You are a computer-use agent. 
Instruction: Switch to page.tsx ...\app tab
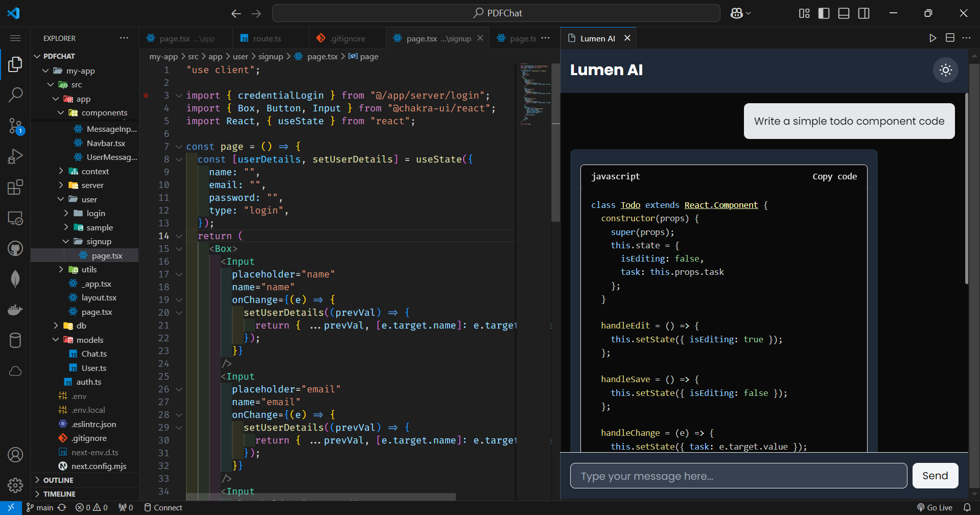186,38
